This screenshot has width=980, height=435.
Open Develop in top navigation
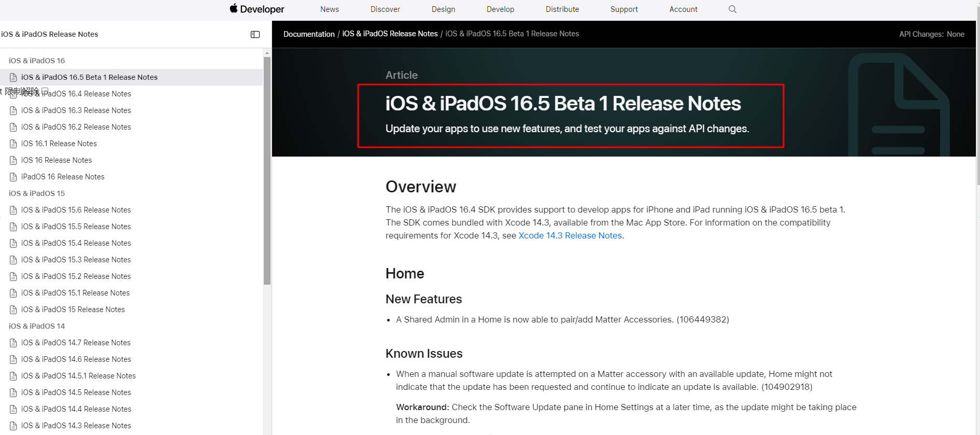point(500,9)
